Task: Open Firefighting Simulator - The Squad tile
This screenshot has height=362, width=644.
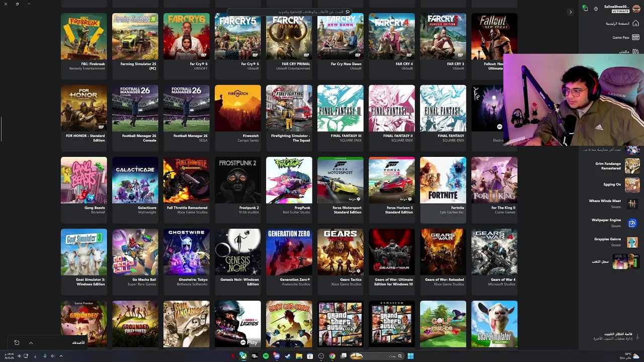Action: tap(289, 118)
